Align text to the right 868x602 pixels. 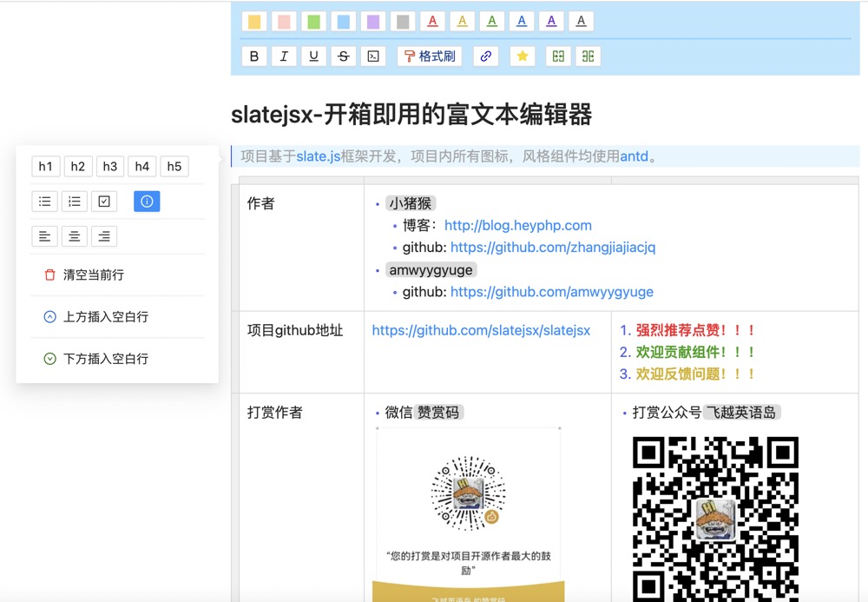(x=104, y=236)
